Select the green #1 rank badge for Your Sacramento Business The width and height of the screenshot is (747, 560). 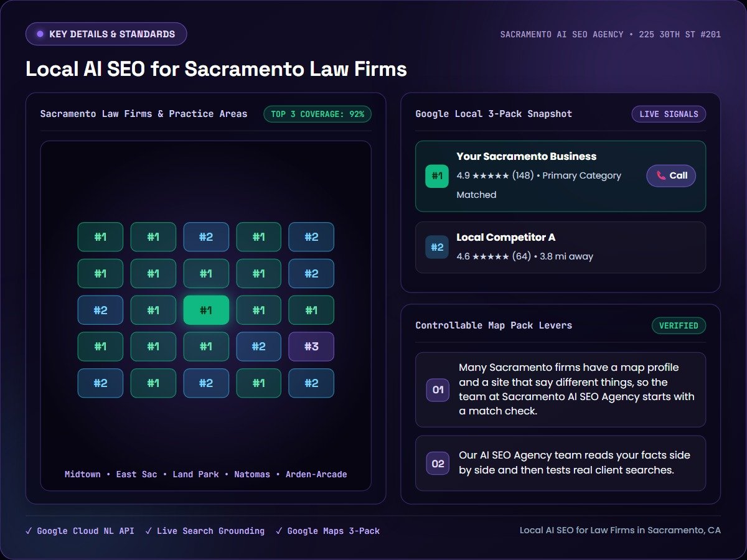point(437,176)
